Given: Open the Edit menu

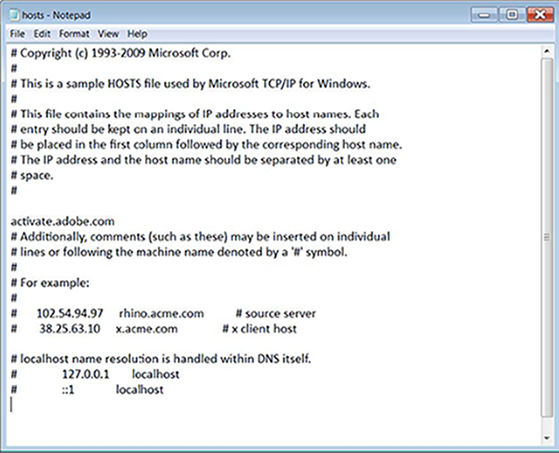Looking at the screenshot, I should 42,34.
